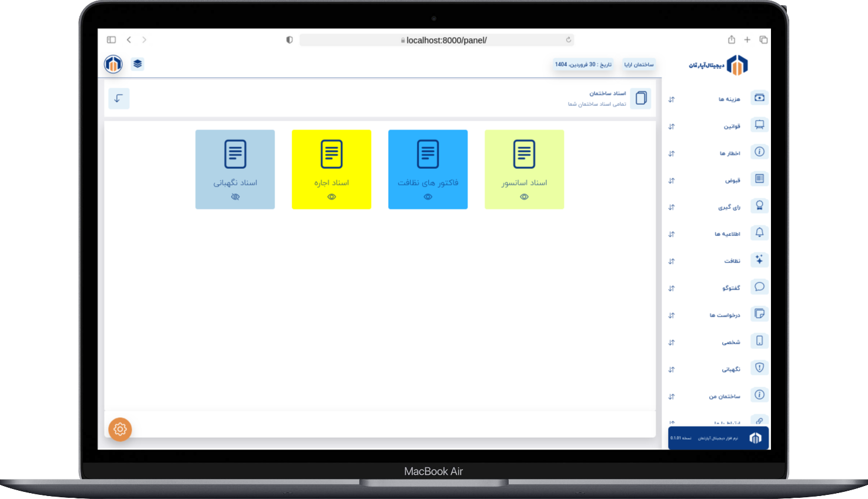Image resolution: width=868 pixels, height=499 pixels.
Task: Select the ساختمان من menu item label
Action: (725, 397)
